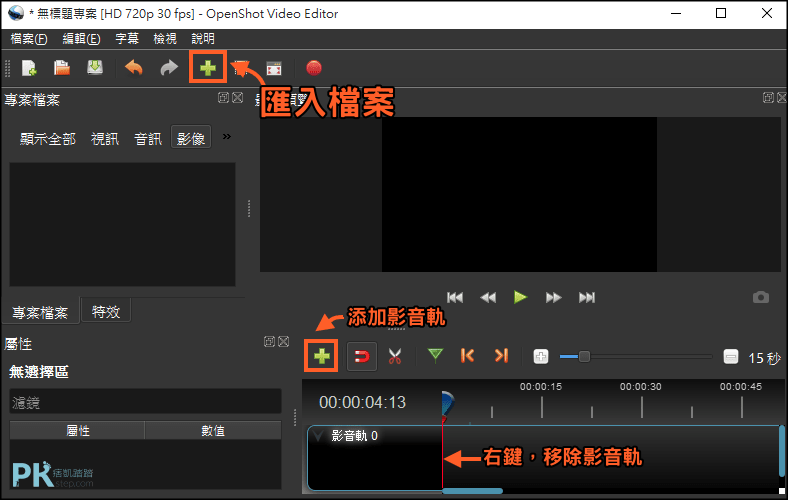Close the 專案檔案 panel
The image size is (788, 500).
pos(238,97)
